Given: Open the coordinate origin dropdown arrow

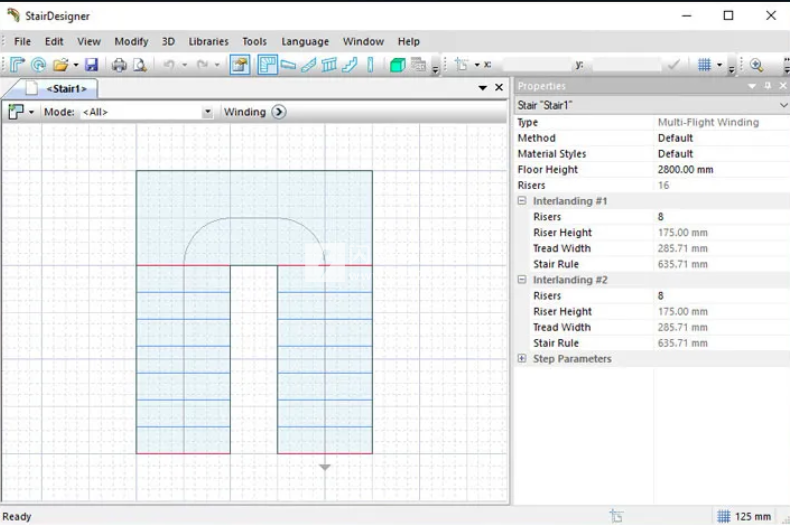Looking at the screenshot, I should (477, 65).
